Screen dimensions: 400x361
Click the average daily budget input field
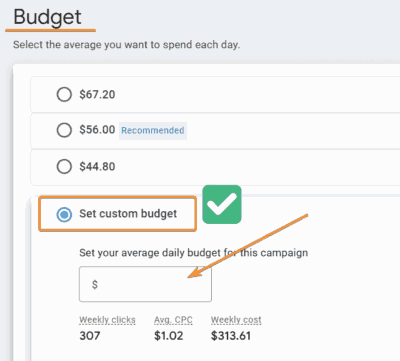pyautogui.click(x=145, y=284)
